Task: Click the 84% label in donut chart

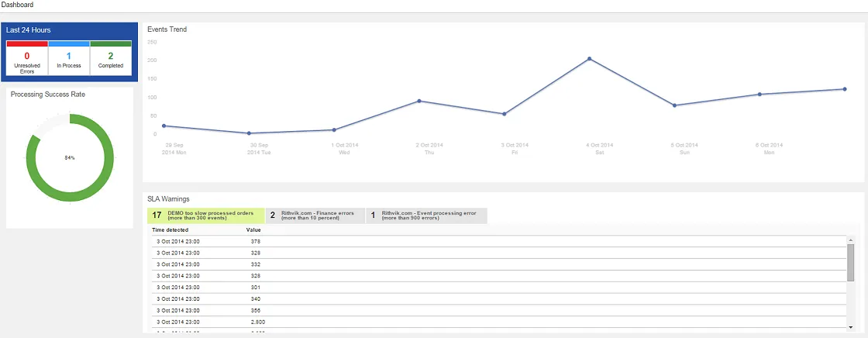Action: (70, 158)
